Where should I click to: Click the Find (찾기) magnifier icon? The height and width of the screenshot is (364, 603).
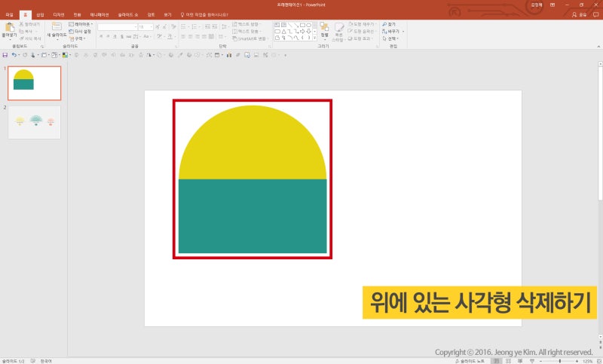[384, 24]
